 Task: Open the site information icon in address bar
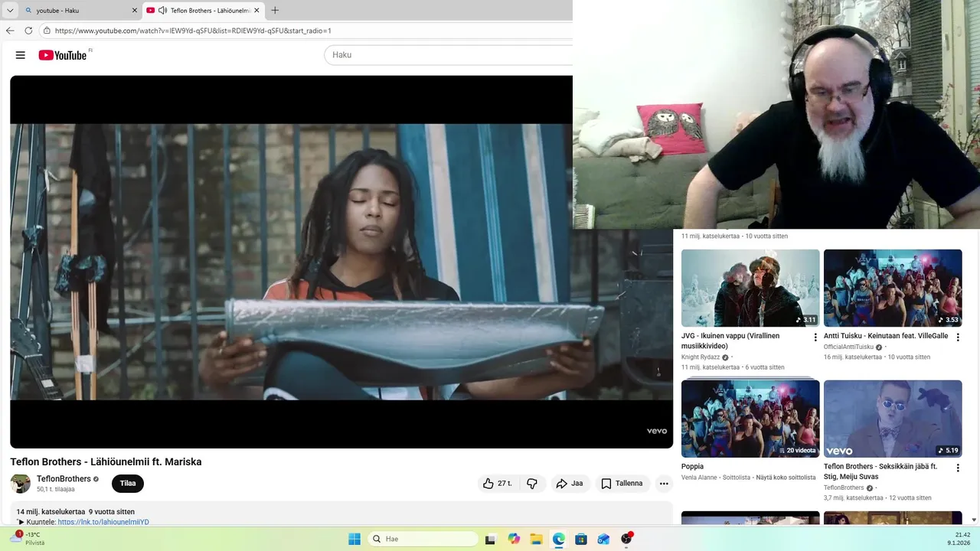tap(47, 31)
